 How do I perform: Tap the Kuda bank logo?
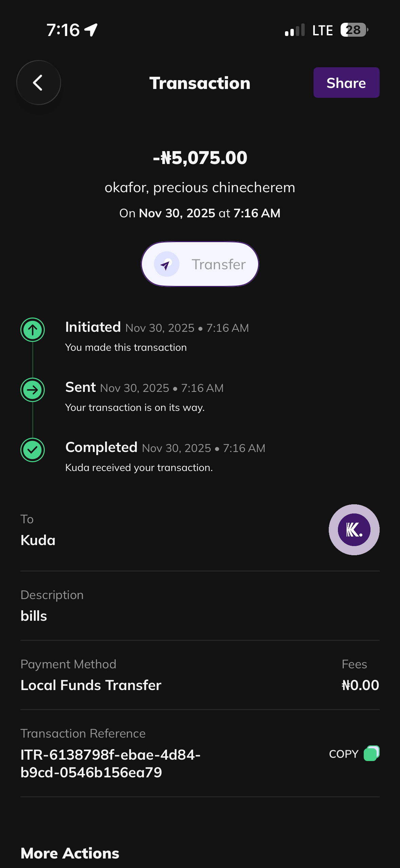click(354, 529)
